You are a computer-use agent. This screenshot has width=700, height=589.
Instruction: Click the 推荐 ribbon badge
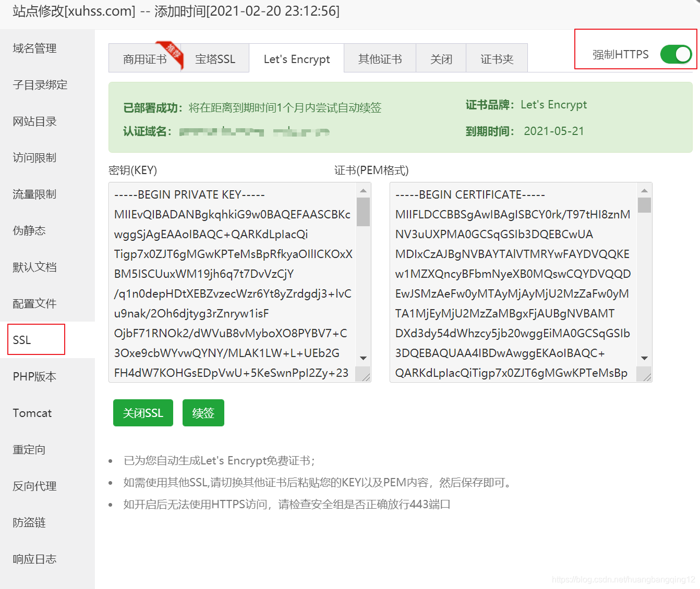click(x=173, y=53)
